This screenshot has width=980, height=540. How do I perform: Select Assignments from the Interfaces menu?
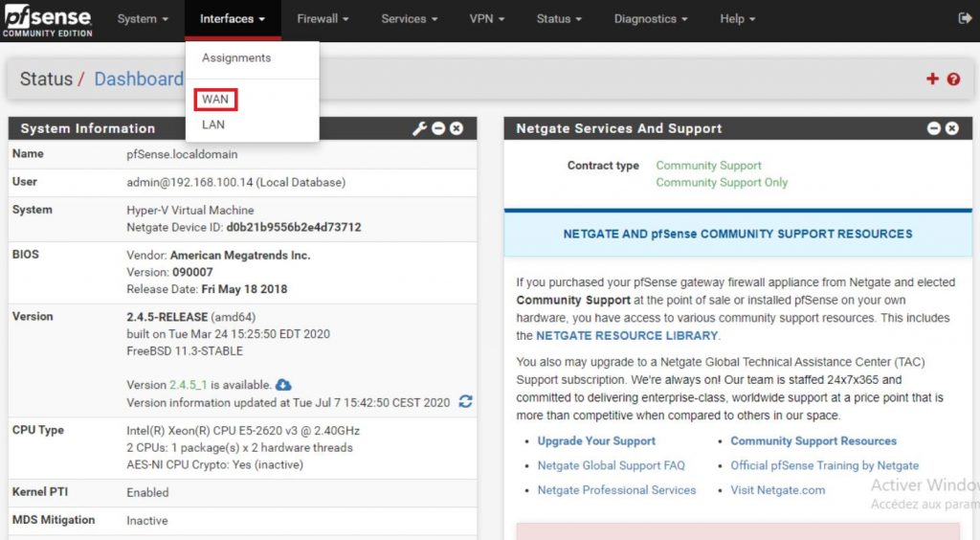click(x=236, y=57)
